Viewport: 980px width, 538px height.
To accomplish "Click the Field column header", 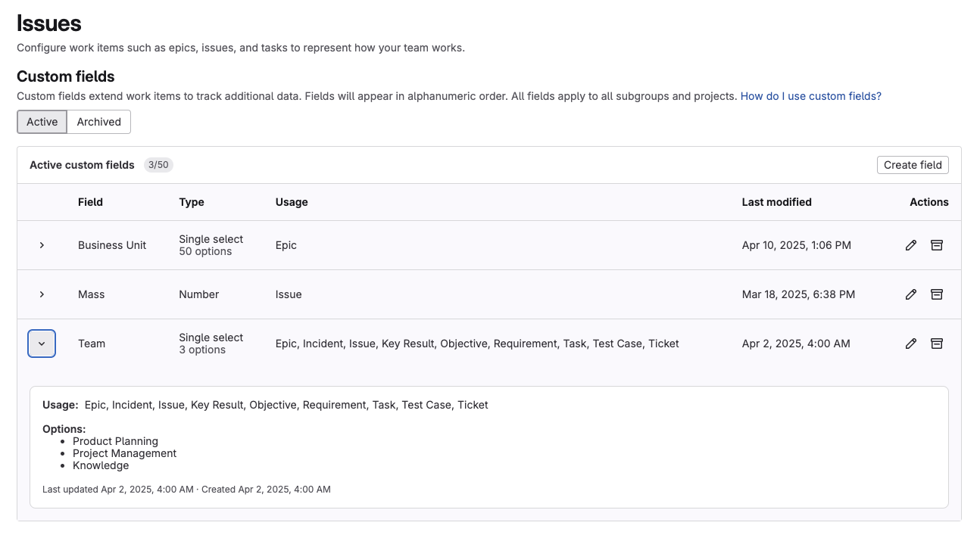I will 90,202.
